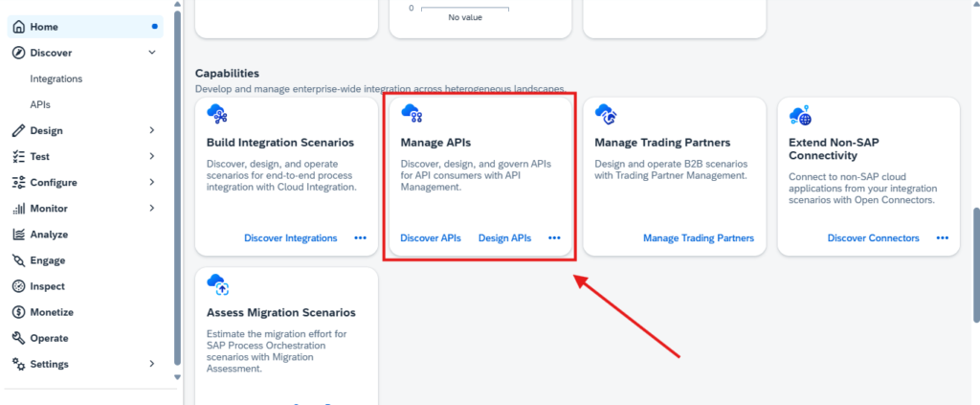Click the Analyze chart icon
The width and height of the screenshot is (980, 405).
(x=19, y=235)
